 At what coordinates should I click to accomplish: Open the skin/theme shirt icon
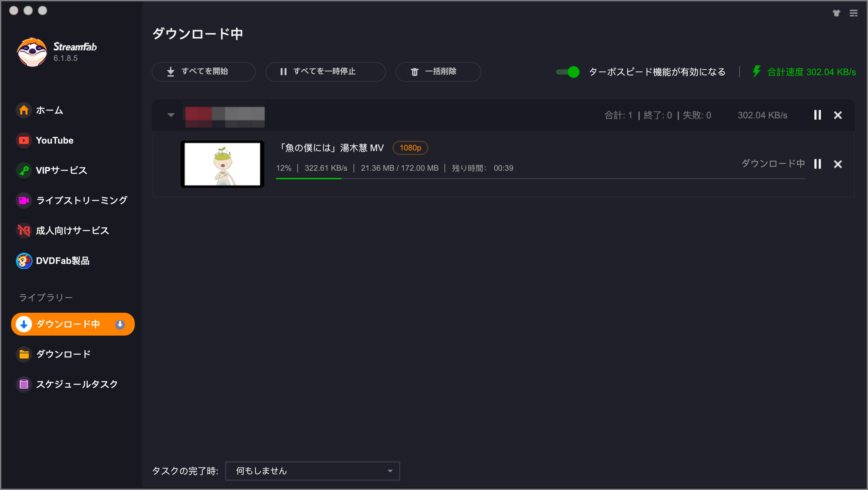coord(836,13)
